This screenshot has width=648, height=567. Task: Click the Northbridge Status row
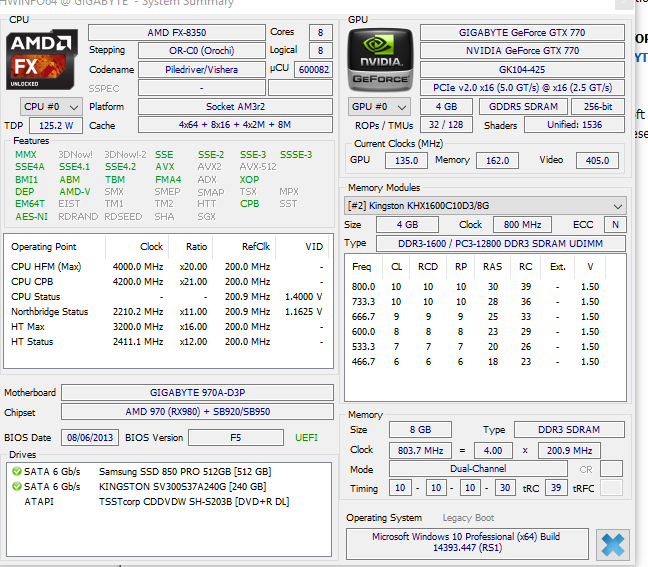coord(167,312)
